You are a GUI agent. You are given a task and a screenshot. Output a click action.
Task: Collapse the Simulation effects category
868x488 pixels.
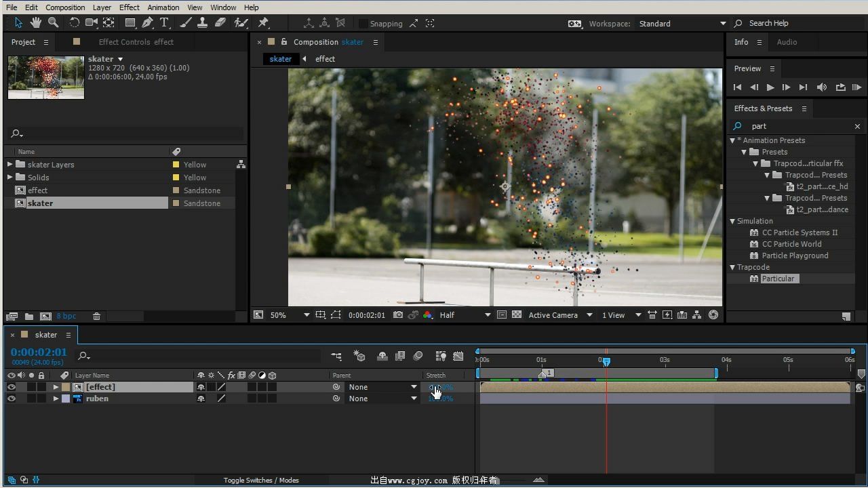click(x=732, y=221)
